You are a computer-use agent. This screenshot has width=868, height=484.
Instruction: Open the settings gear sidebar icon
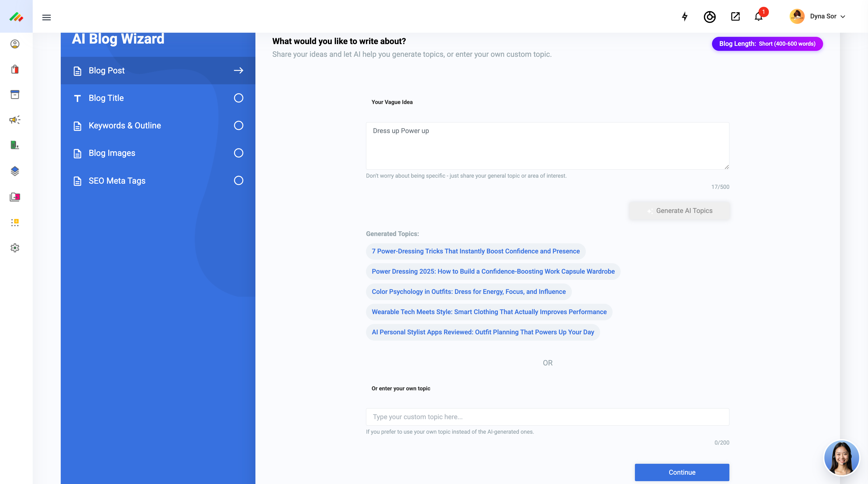tap(15, 248)
